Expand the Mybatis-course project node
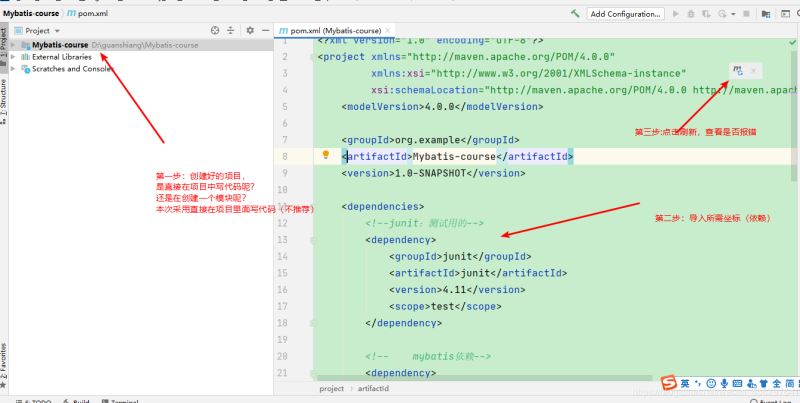This screenshot has height=403, width=800. tap(13, 45)
